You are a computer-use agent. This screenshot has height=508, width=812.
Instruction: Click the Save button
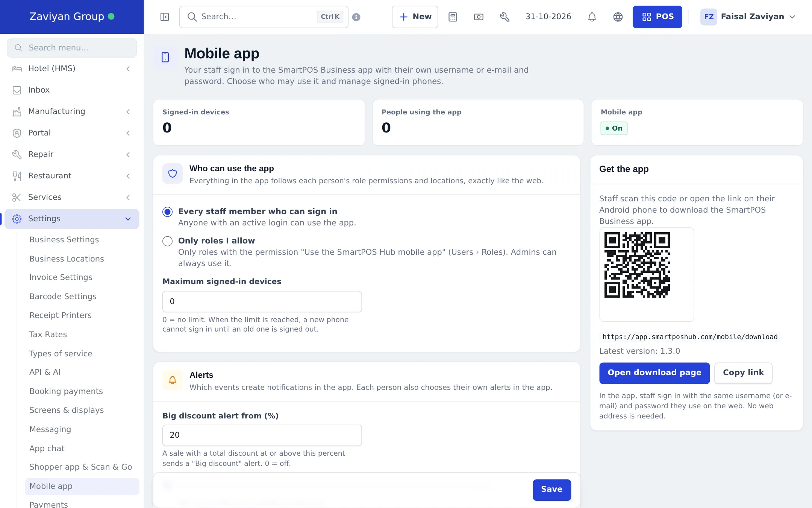tap(552, 490)
